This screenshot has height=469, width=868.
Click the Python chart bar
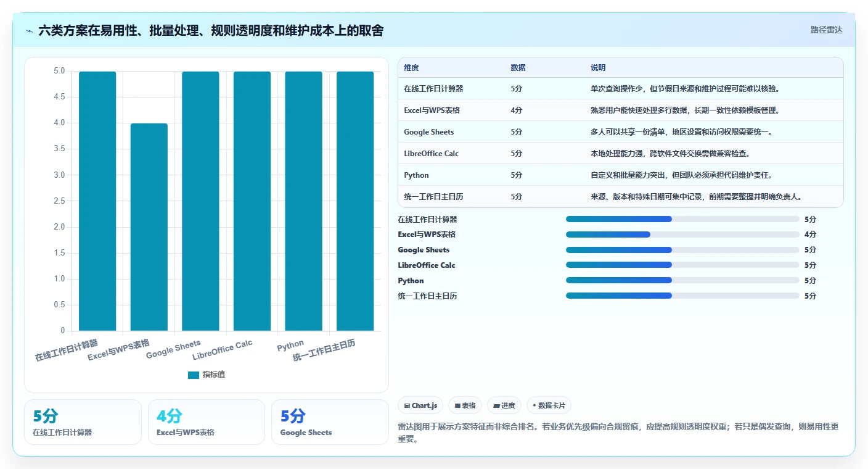click(x=303, y=201)
